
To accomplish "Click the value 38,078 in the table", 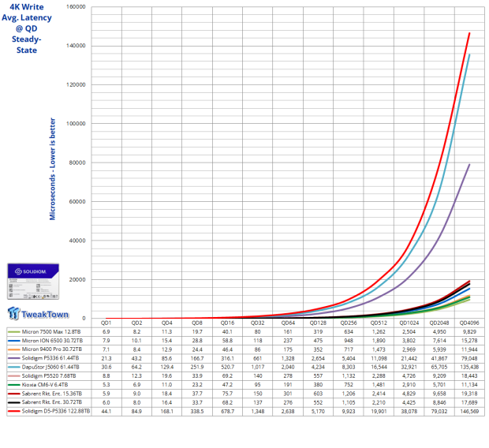I will click(x=409, y=411).
